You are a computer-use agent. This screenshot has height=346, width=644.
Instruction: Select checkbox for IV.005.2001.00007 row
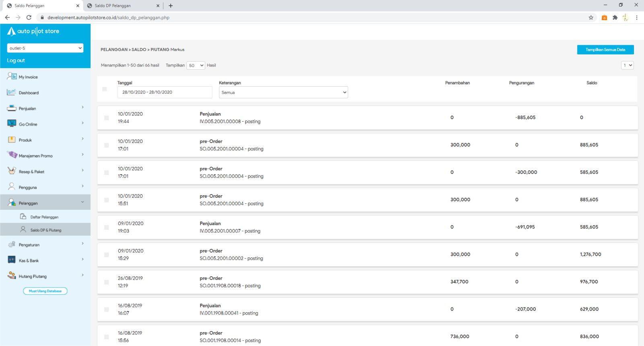tap(107, 228)
